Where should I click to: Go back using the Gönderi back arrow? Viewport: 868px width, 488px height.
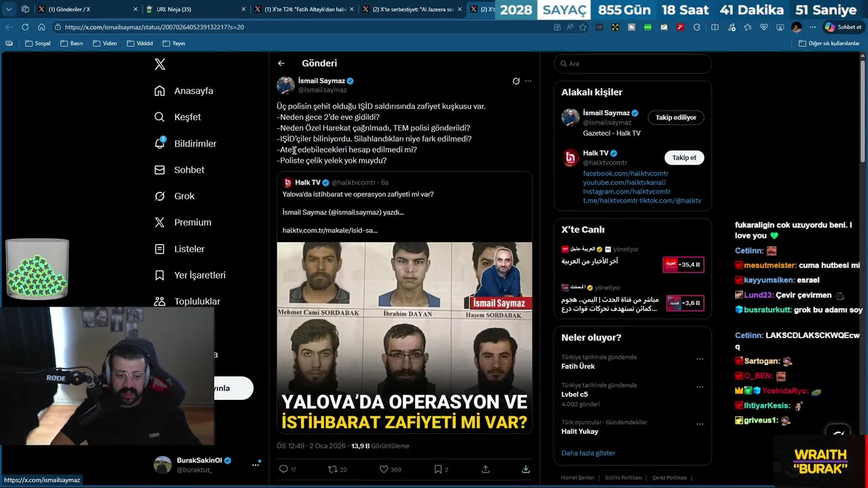(x=281, y=63)
